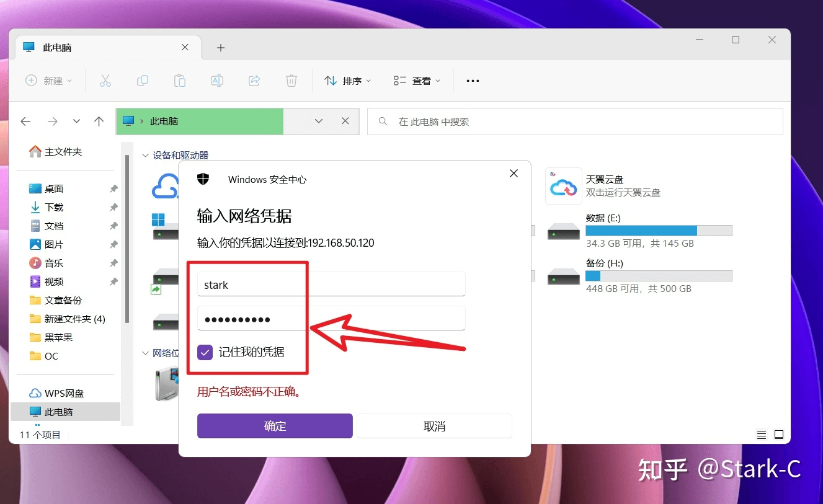Select the Cut icon on the toolbar
This screenshot has width=823, height=504.
[x=105, y=80]
